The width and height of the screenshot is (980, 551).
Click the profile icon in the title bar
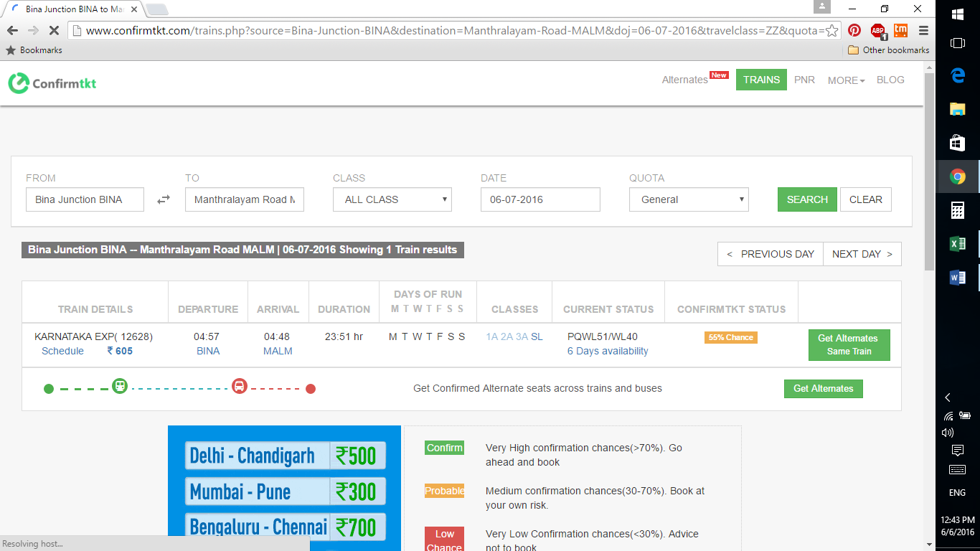pos(822,6)
